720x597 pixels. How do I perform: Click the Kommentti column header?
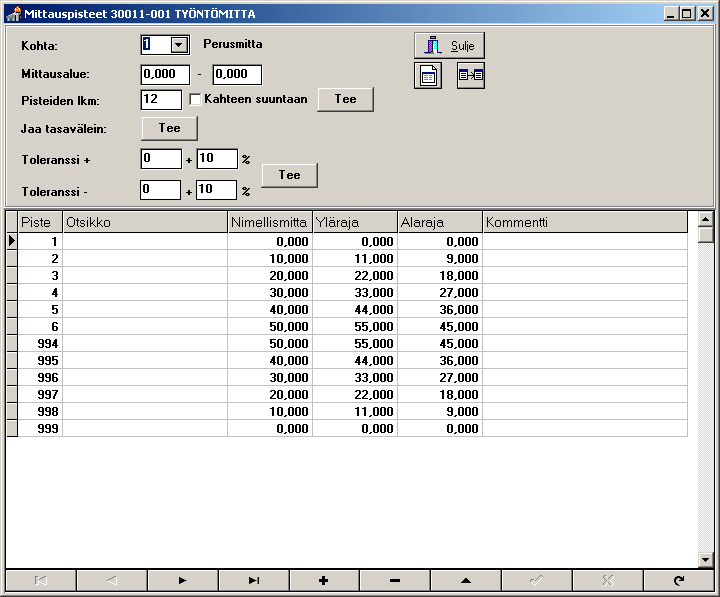click(585, 222)
